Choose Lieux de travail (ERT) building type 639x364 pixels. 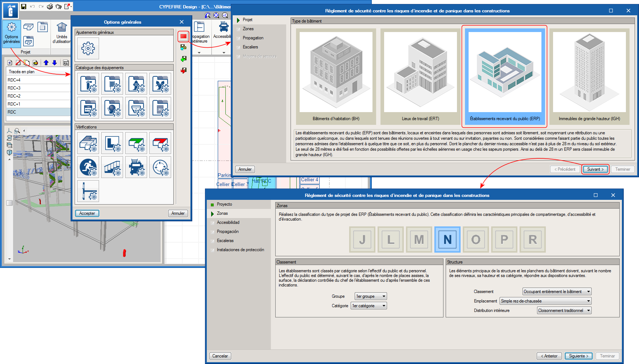(x=421, y=76)
